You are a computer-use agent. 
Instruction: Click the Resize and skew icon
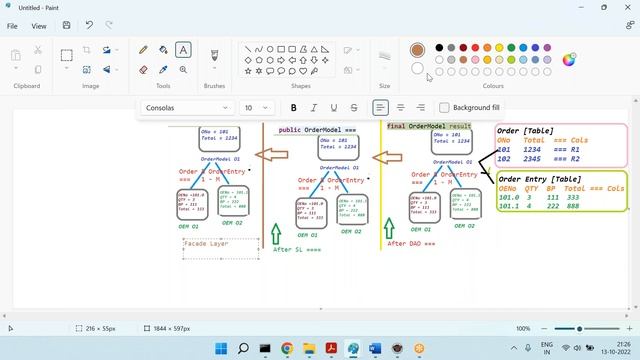[x=87, y=70]
